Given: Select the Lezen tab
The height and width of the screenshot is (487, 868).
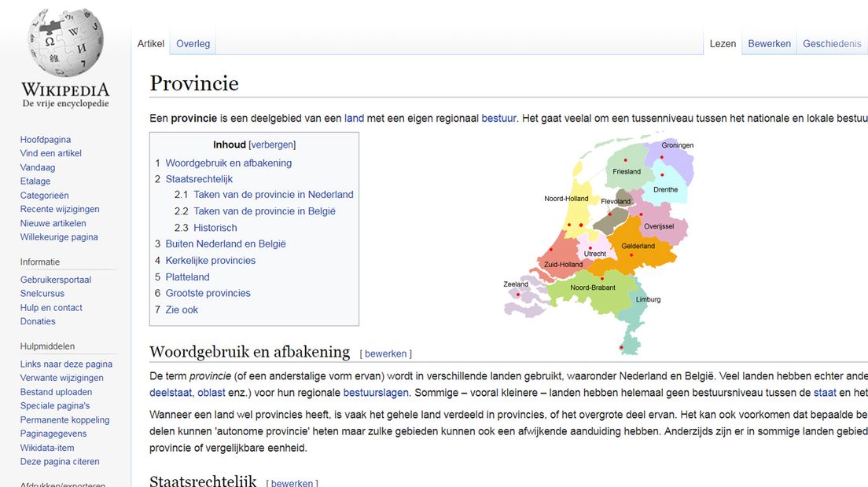Looking at the screenshot, I should 723,44.
